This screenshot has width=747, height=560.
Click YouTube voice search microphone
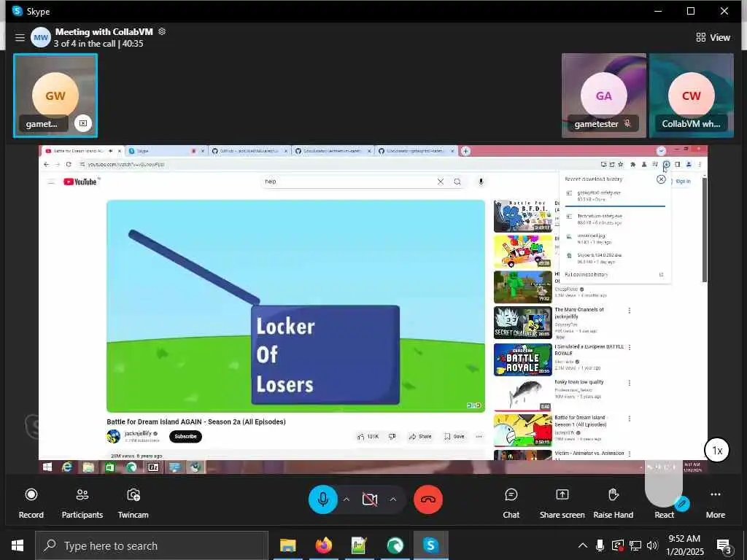click(x=481, y=182)
